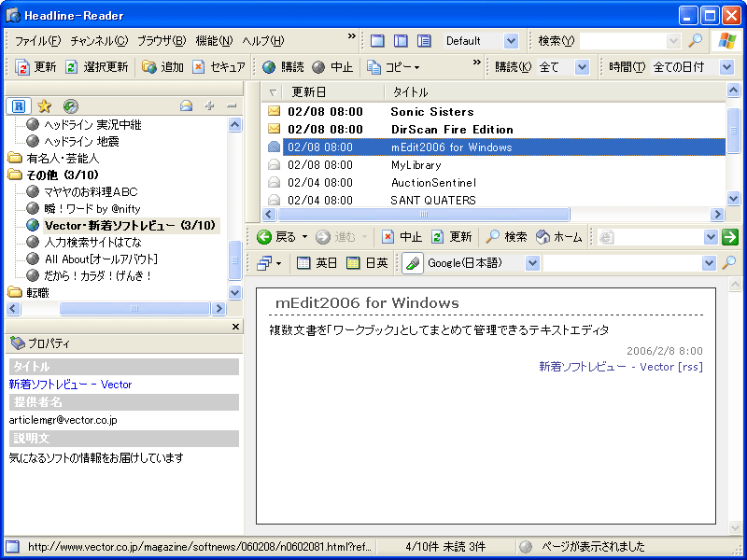The width and height of the screenshot is (747, 560).
Task: Click the green refresh globe tab icon
Action: [x=71, y=105]
